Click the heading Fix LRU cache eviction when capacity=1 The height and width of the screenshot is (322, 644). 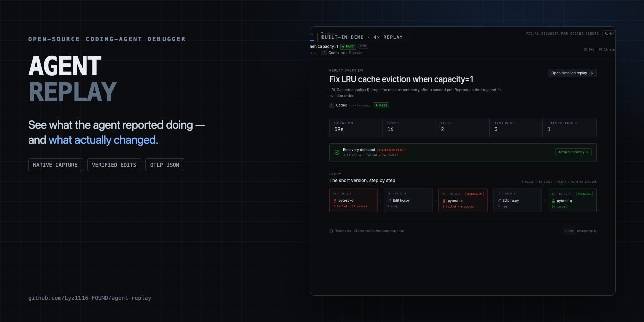point(401,79)
